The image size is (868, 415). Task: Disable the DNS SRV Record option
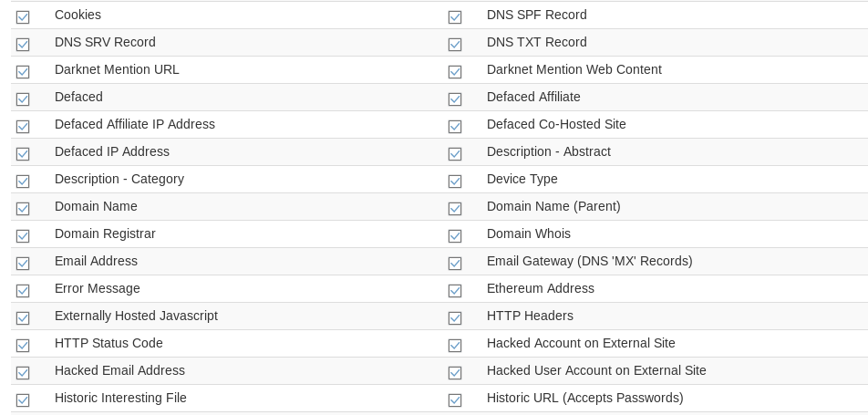pos(23,44)
